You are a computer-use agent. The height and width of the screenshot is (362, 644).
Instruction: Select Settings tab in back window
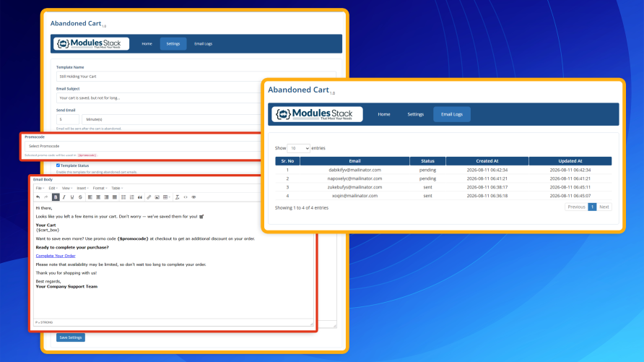[173, 43]
